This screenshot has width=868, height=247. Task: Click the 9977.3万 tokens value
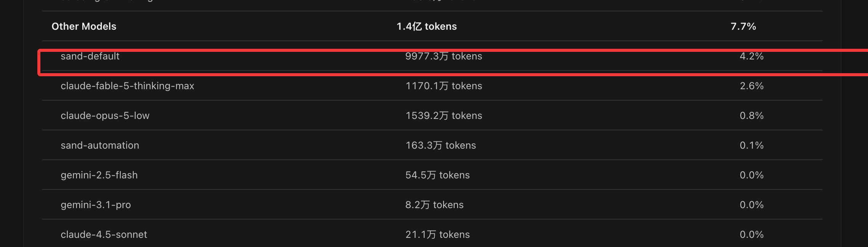[x=444, y=56]
